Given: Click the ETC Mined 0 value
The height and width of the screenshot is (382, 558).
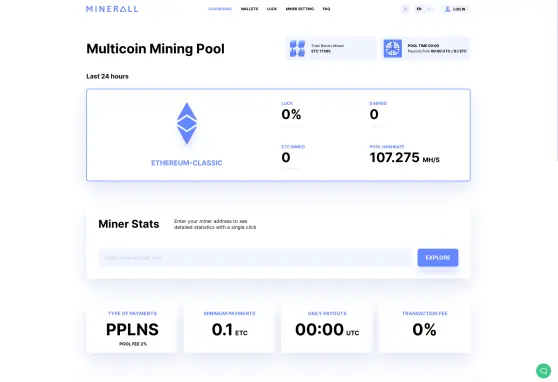Looking at the screenshot, I should point(286,157).
